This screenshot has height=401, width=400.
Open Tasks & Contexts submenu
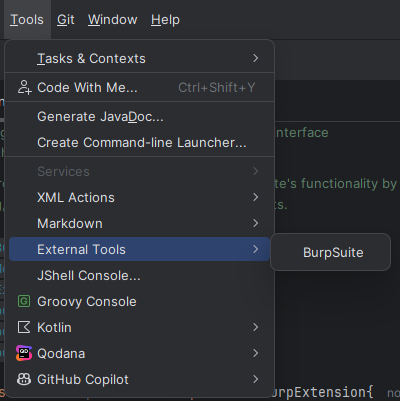(139, 58)
